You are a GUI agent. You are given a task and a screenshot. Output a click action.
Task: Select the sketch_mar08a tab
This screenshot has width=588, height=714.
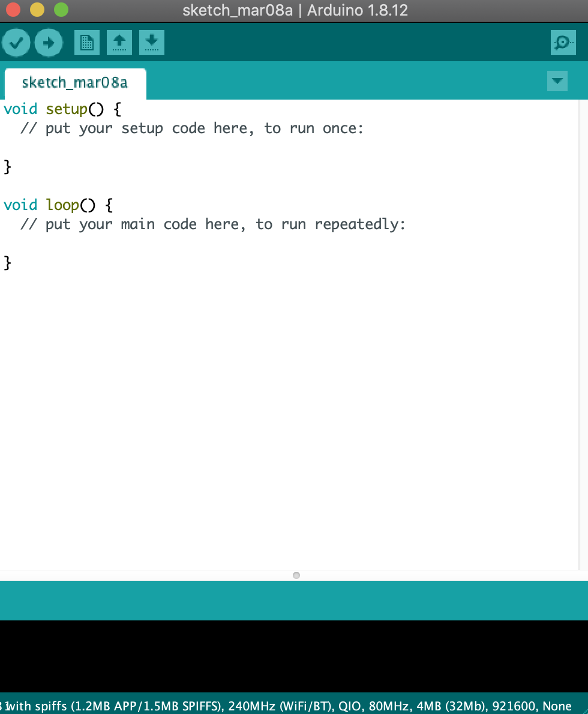click(x=75, y=83)
